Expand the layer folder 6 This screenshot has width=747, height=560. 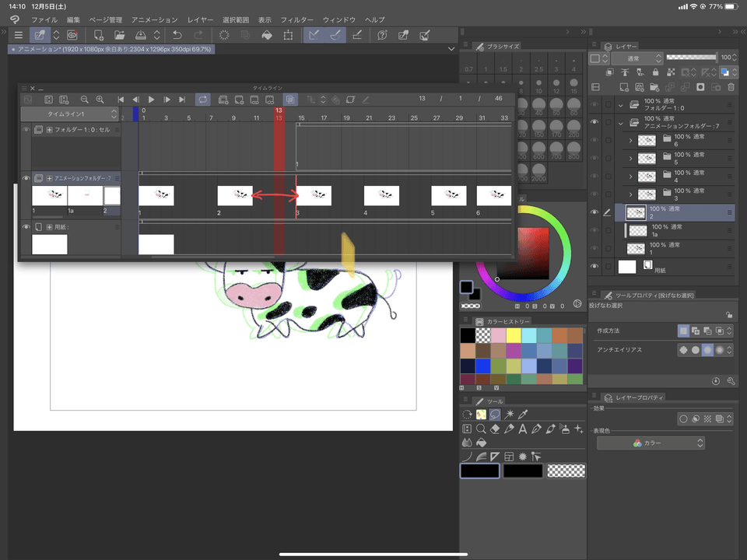(x=630, y=141)
